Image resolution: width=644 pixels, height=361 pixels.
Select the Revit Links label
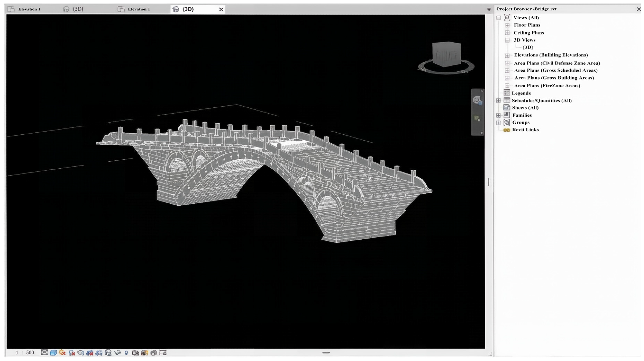pyautogui.click(x=526, y=130)
